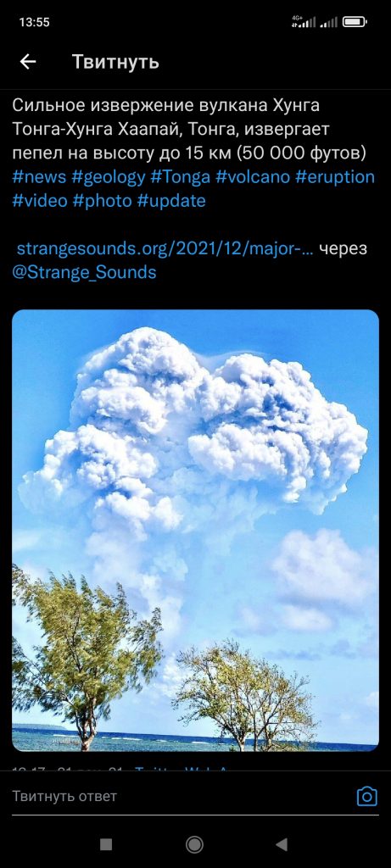View the volcano eruption cloud photo
Viewport: 391px width, 868px height.
pyautogui.click(x=195, y=531)
